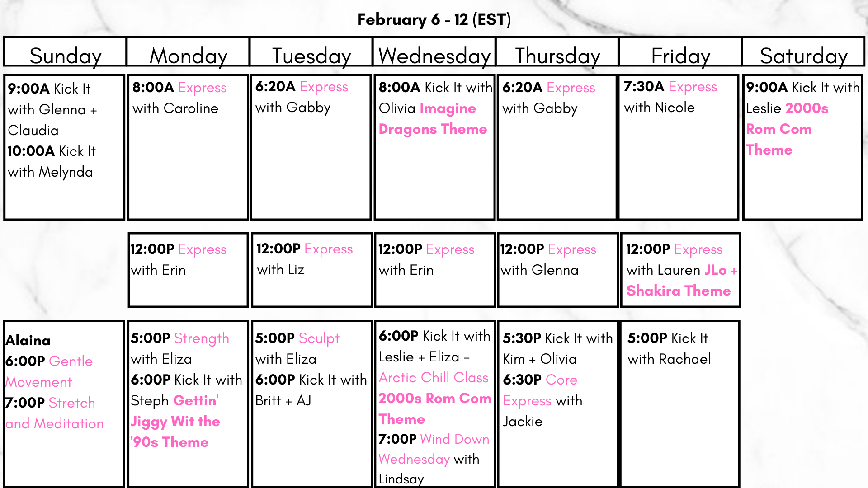
Task: Click 5:00P Strength with Eliza
Action: tap(180, 348)
